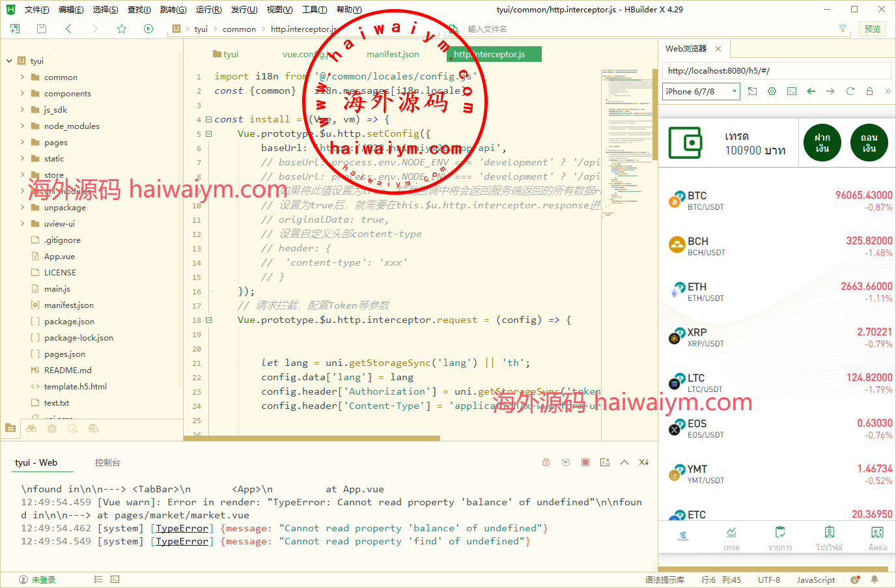Open the web browser settings gear
The image size is (896, 588).
pyautogui.click(x=772, y=91)
